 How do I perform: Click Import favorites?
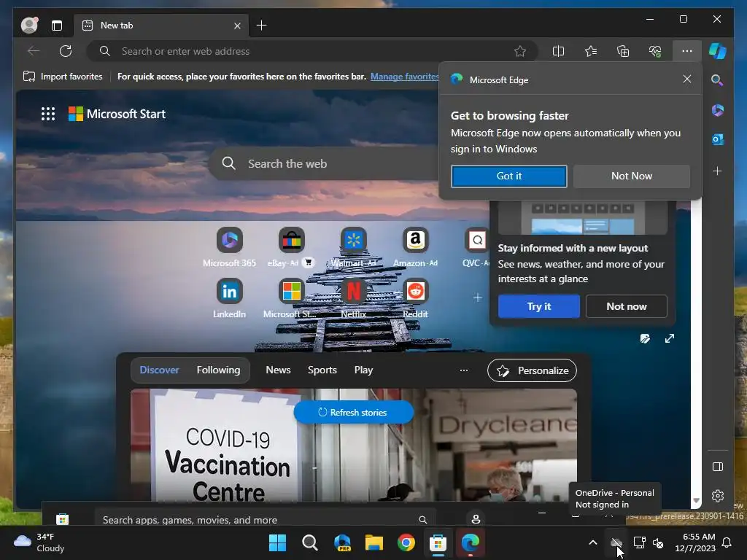pyautogui.click(x=63, y=76)
